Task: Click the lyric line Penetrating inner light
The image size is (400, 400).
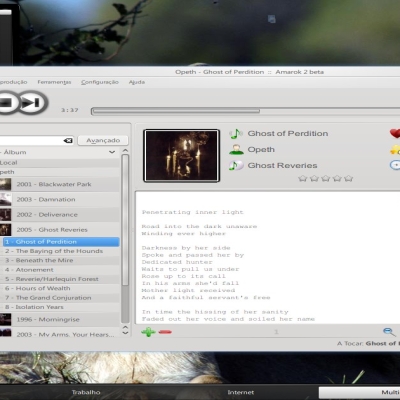Action: [193, 212]
